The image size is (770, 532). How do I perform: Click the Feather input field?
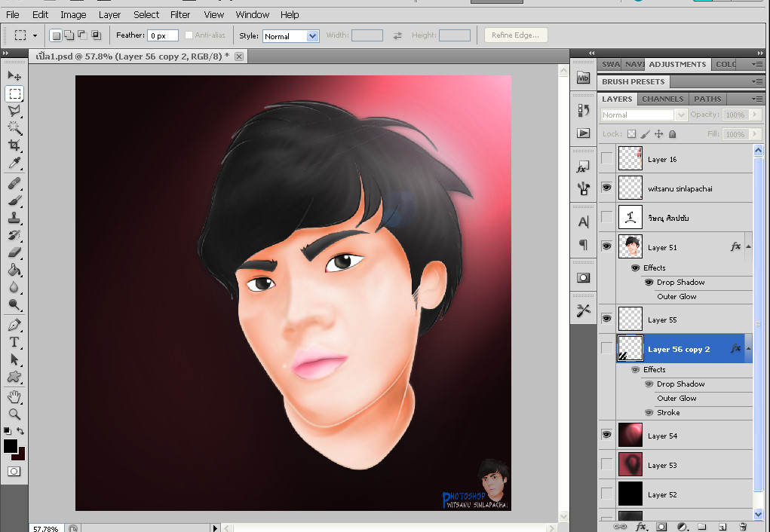click(163, 35)
